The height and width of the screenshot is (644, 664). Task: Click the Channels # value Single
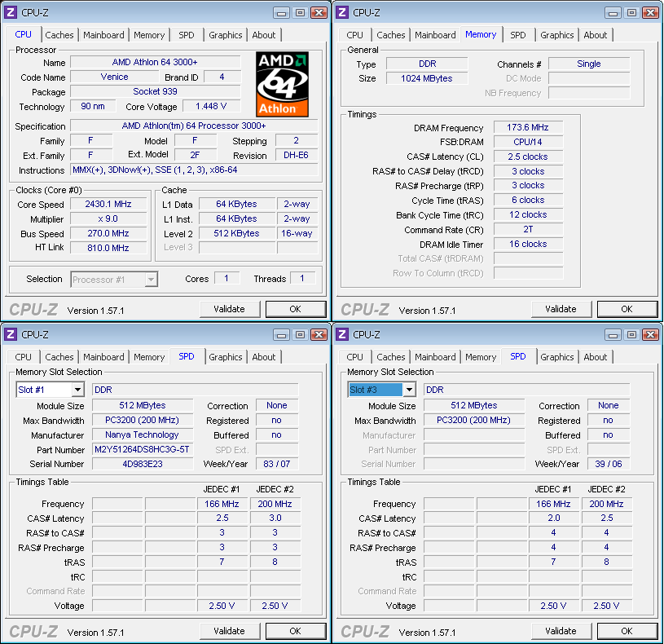(x=589, y=64)
